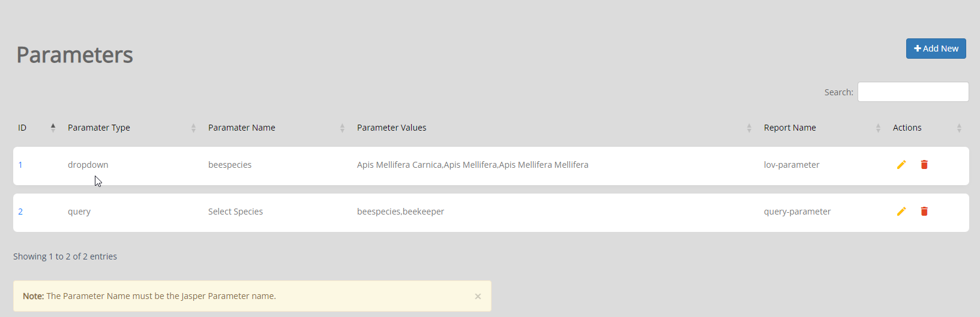Select the 'query' type cell
The height and width of the screenshot is (317, 980).
click(79, 212)
